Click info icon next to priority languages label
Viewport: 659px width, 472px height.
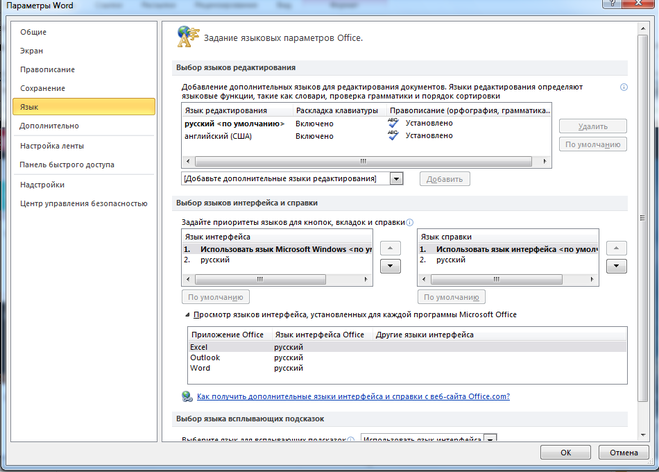click(x=410, y=222)
